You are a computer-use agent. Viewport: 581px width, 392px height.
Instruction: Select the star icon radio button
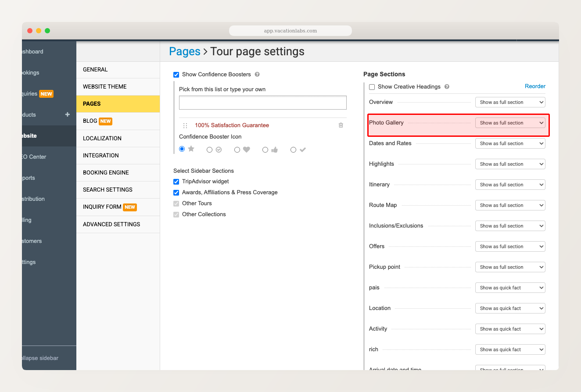(182, 149)
